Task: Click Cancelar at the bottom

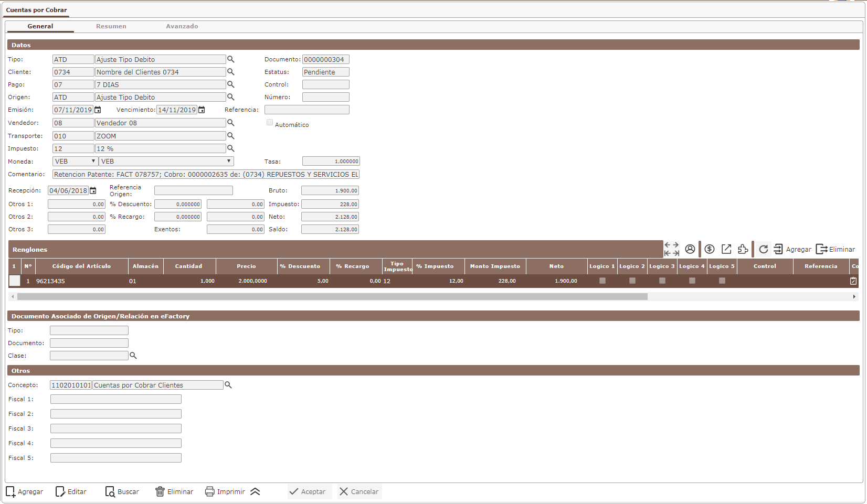Action: 359,491
